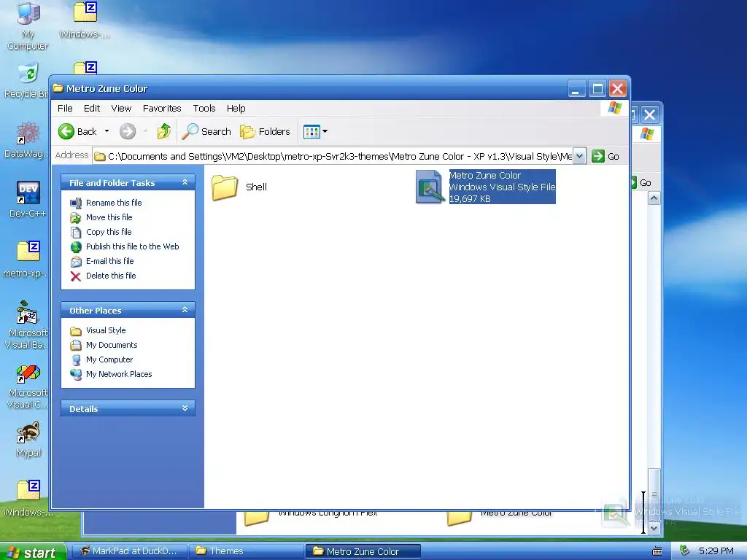Screen dimensions: 747x560
Task: Open the Search pane
Action: click(206, 131)
